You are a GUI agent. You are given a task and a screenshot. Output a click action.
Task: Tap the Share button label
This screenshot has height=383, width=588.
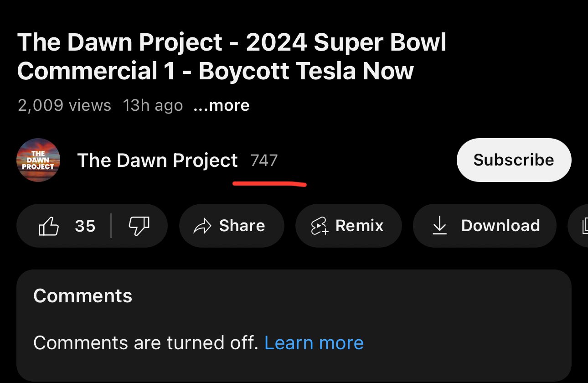(x=242, y=226)
